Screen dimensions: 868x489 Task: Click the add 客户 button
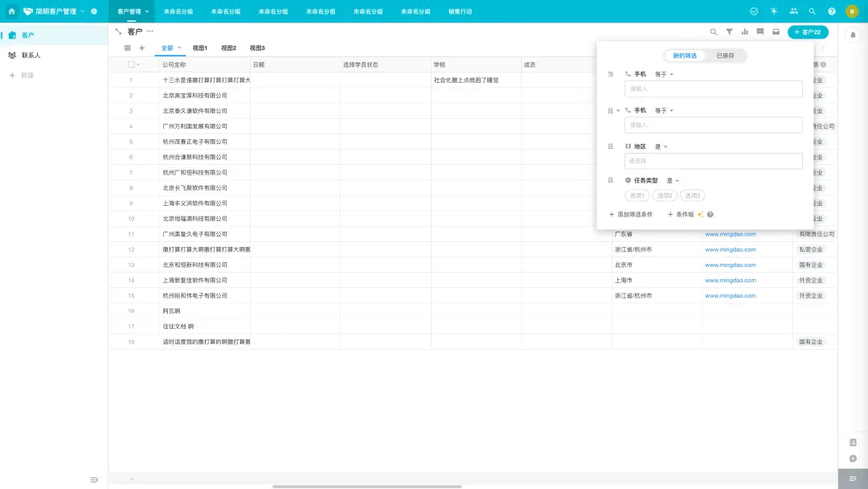click(808, 32)
